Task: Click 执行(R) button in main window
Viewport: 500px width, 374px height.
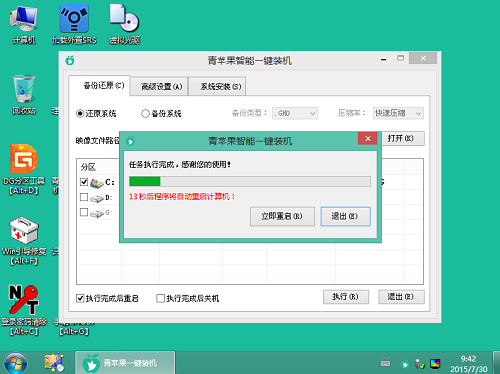Action: [x=346, y=297]
